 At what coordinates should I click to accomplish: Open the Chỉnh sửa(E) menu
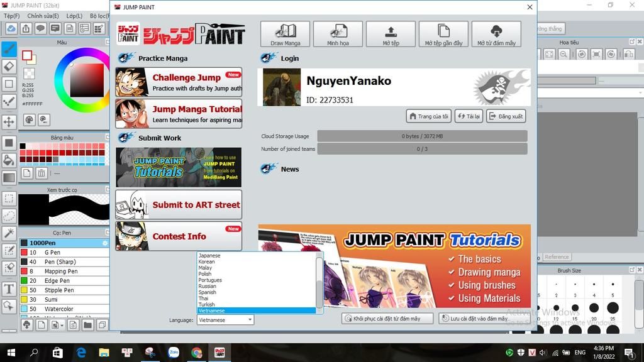click(x=43, y=16)
